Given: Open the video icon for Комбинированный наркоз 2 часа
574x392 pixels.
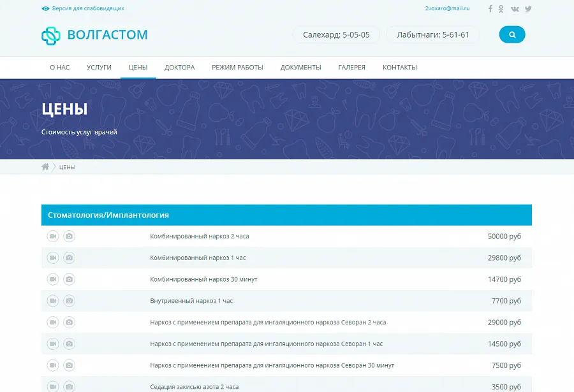Looking at the screenshot, I should coord(53,236).
